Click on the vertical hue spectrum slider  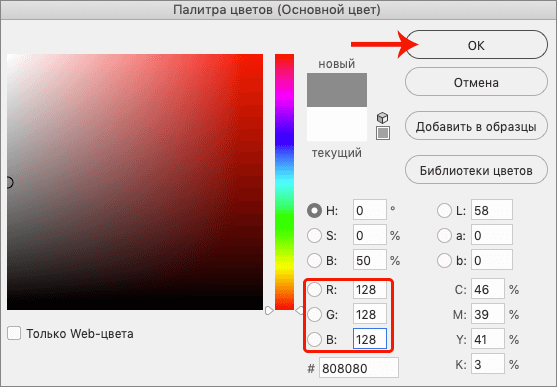pos(284,182)
